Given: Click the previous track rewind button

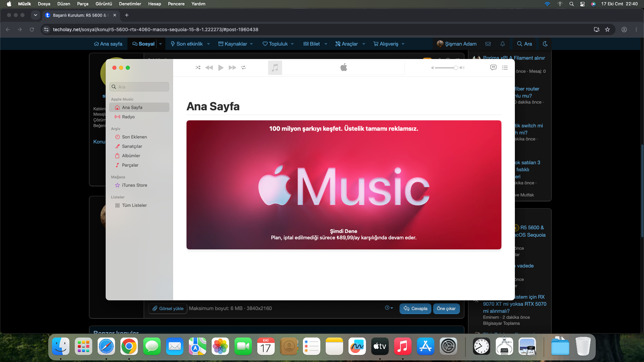Looking at the screenshot, I should pyautogui.click(x=209, y=67).
